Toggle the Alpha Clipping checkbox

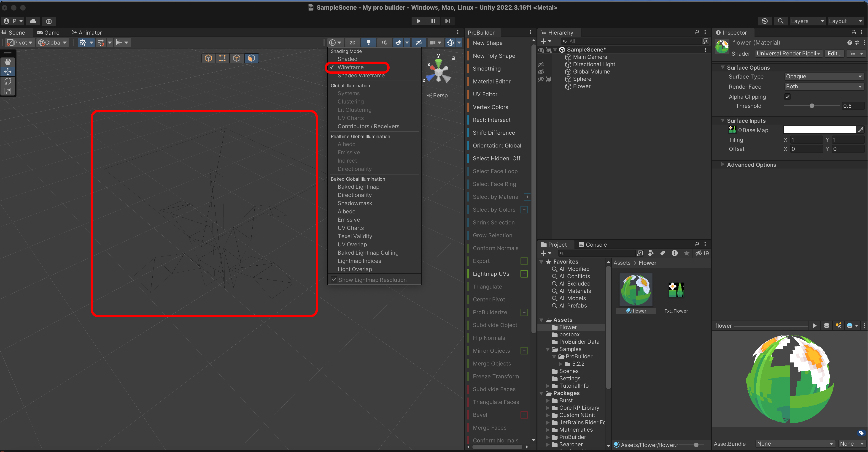point(787,96)
